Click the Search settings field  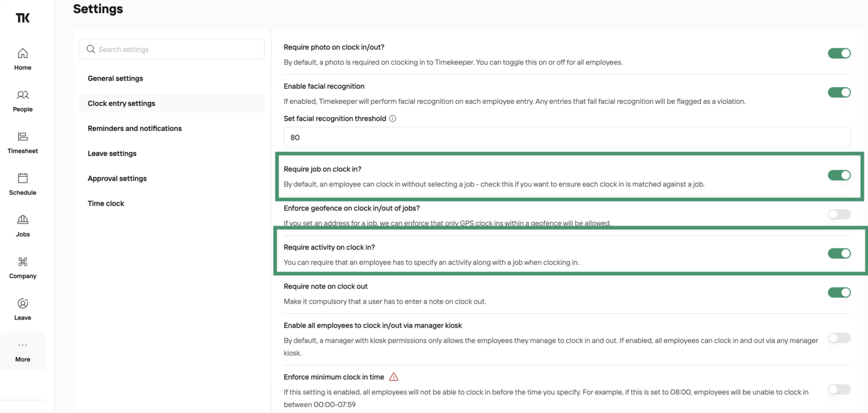pyautogui.click(x=172, y=49)
